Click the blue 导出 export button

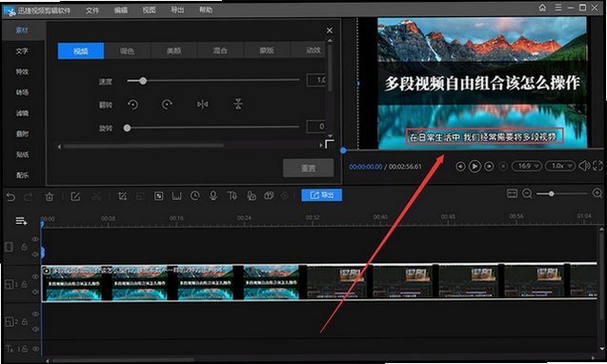[x=322, y=195]
